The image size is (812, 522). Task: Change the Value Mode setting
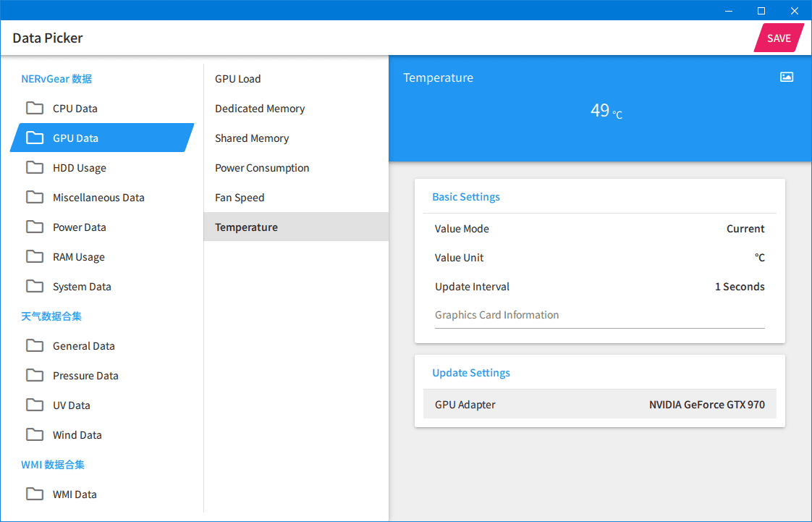pyautogui.click(x=600, y=228)
